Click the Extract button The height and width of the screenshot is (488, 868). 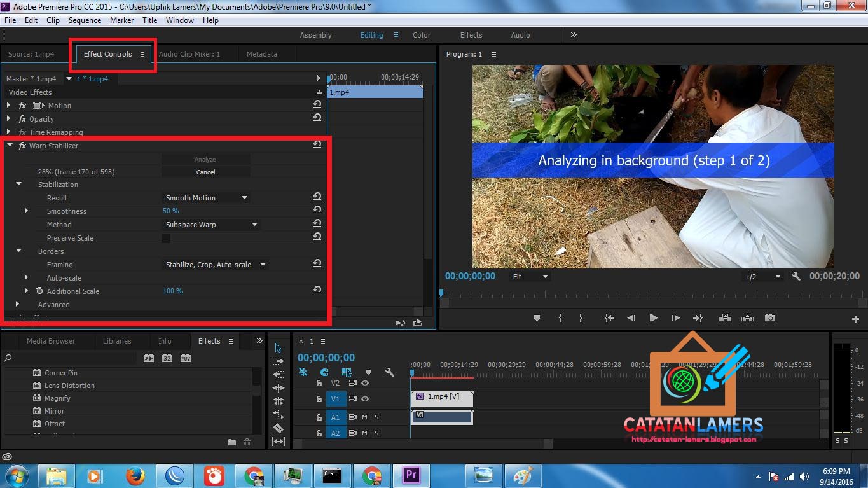(747, 318)
